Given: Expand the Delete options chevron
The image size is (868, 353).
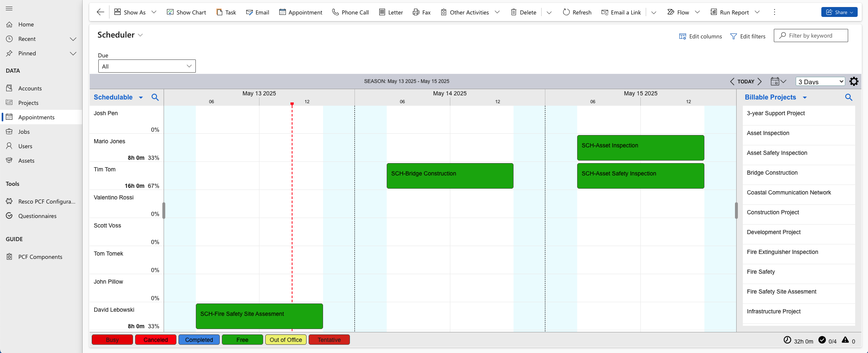Looking at the screenshot, I should point(549,12).
